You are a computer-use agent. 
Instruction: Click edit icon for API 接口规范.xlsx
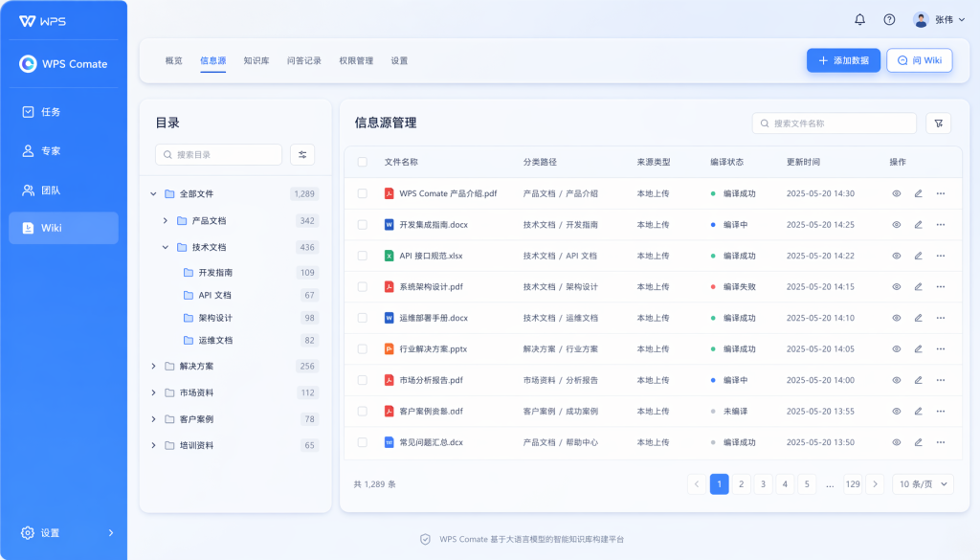tap(918, 256)
